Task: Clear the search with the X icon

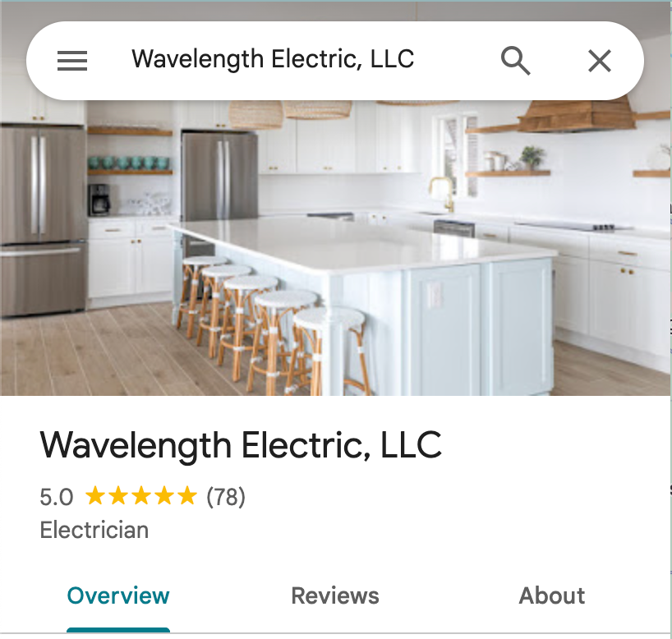Action: pyautogui.click(x=600, y=61)
